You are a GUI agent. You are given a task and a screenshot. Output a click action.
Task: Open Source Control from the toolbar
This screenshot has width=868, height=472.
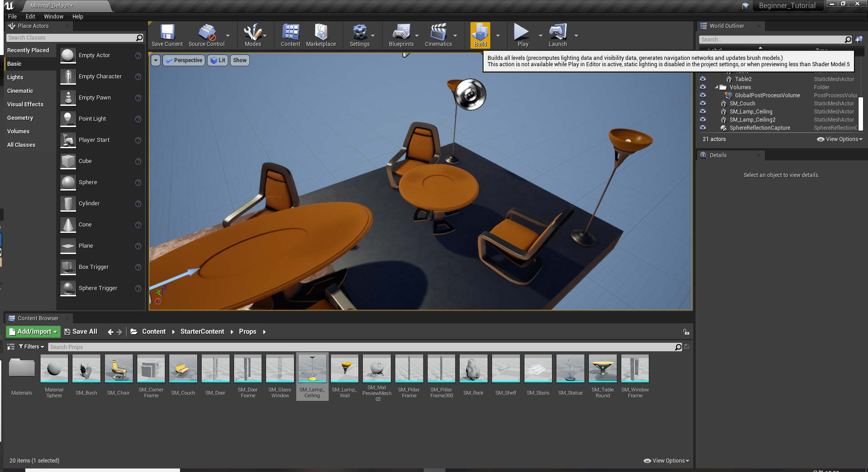(206, 36)
